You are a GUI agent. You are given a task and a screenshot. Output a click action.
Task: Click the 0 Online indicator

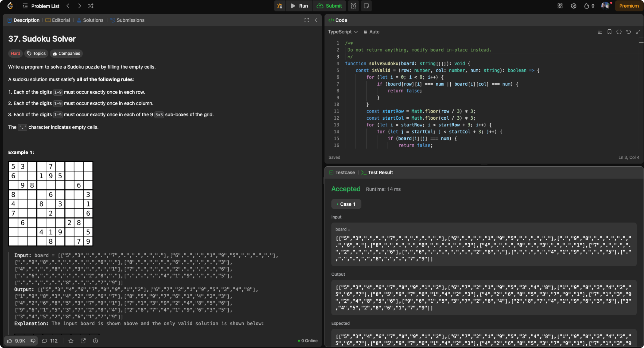(308, 341)
